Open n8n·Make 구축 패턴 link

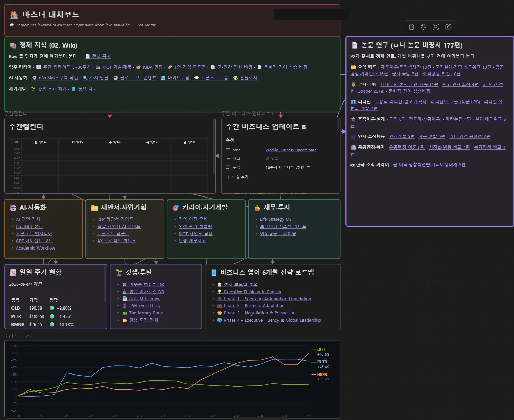click(58, 78)
